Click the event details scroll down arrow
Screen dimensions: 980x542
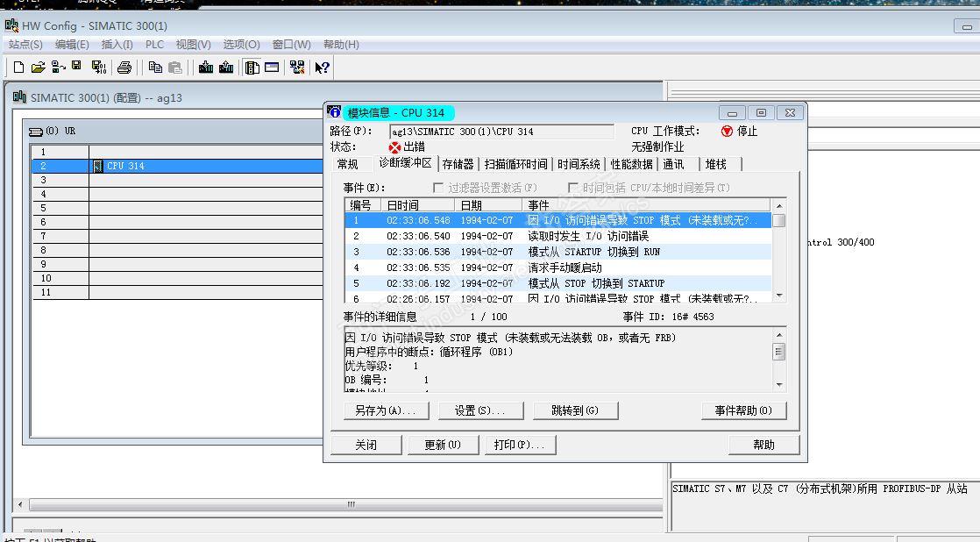778,385
